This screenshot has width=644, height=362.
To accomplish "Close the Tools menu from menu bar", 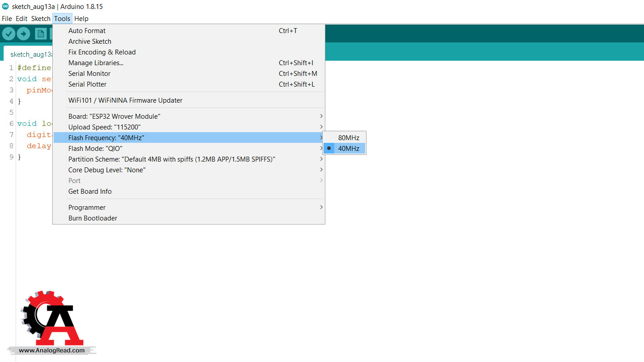I will (x=62, y=19).
